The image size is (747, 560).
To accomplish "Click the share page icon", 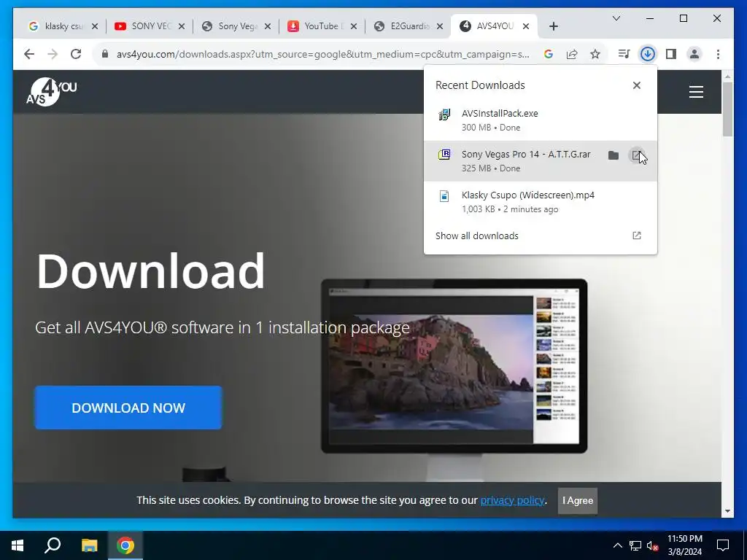I will 572,54.
